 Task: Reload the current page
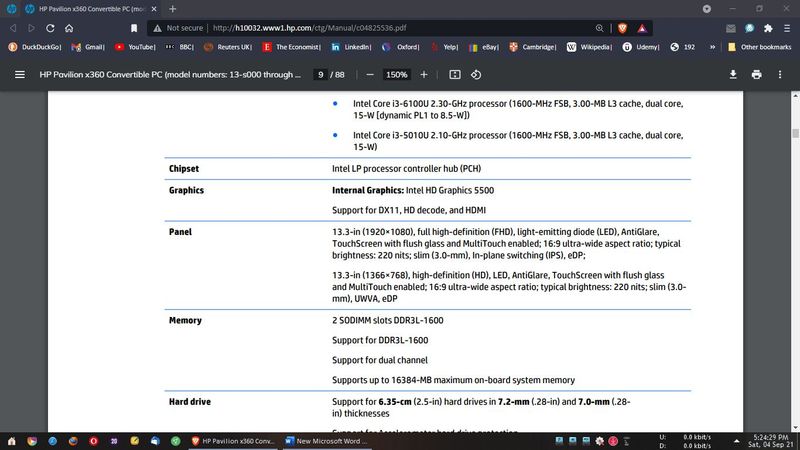tap(50, 28)
